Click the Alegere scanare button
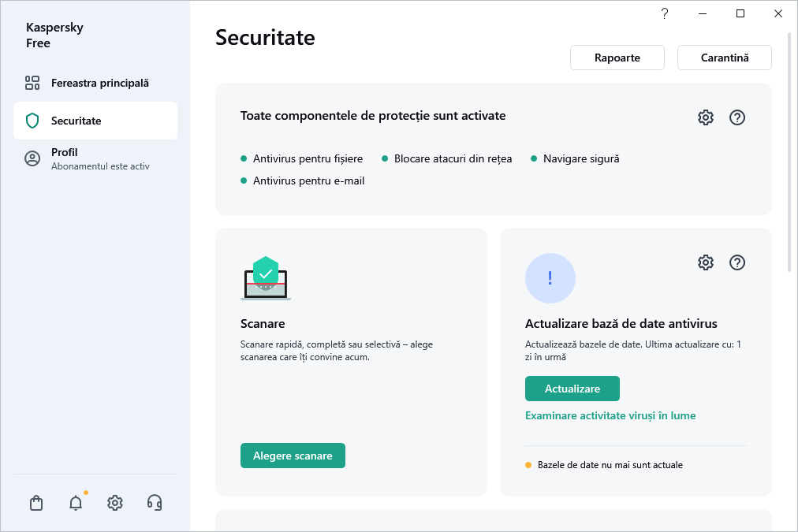 (x=293, y=456)
